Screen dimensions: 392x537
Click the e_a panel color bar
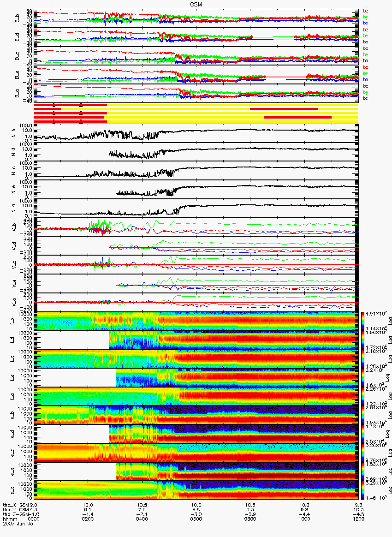362,490
